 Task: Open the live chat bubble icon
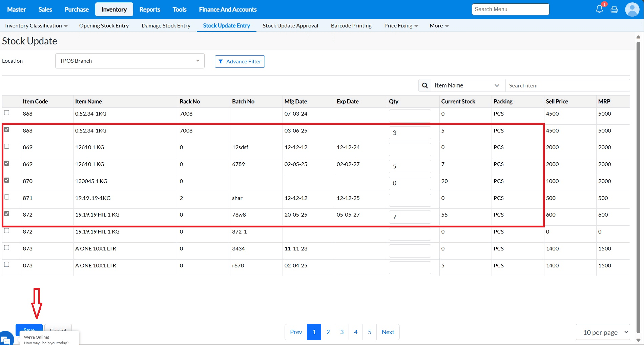pos(6,339)
